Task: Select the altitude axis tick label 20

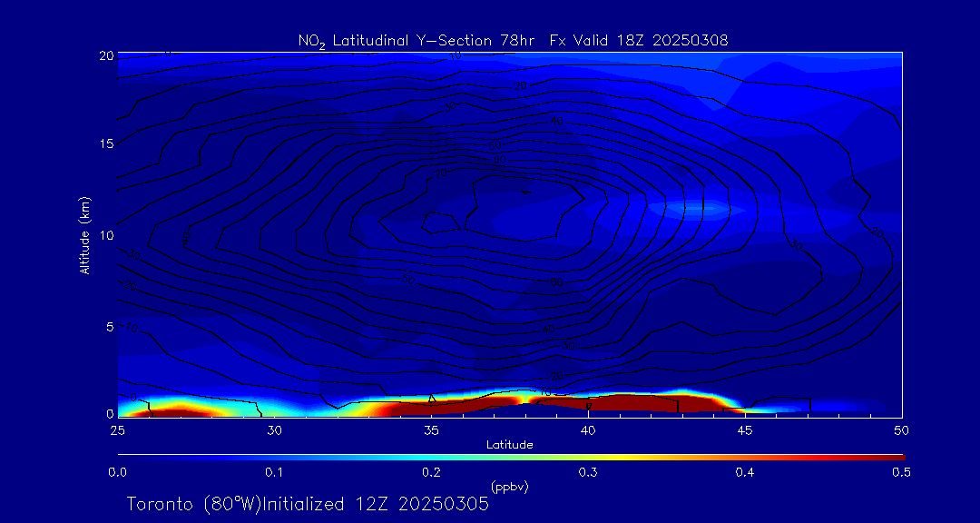Action: click(x=106, y=55)
